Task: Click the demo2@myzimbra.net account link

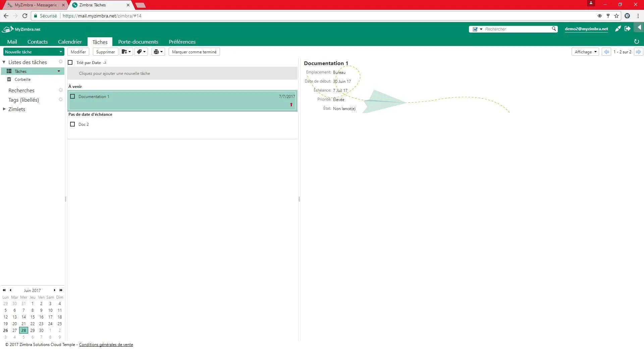Action: 586,29
